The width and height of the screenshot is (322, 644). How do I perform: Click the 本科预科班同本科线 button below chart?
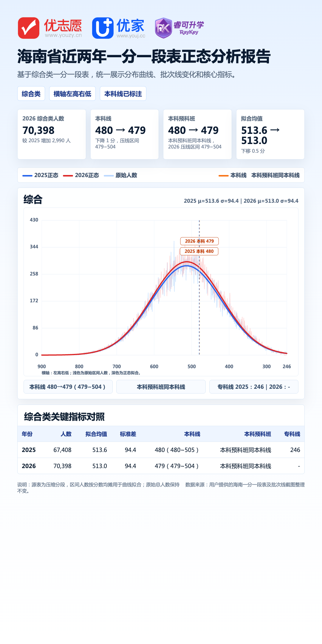[161, 387]
